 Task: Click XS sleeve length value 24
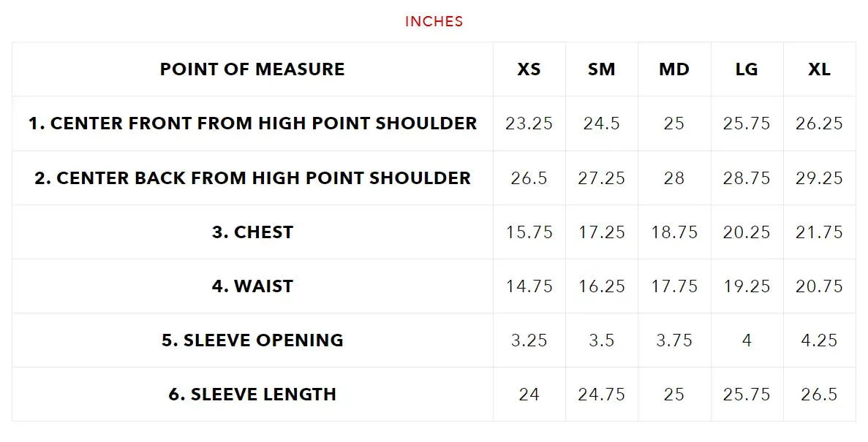pos(529,395)
